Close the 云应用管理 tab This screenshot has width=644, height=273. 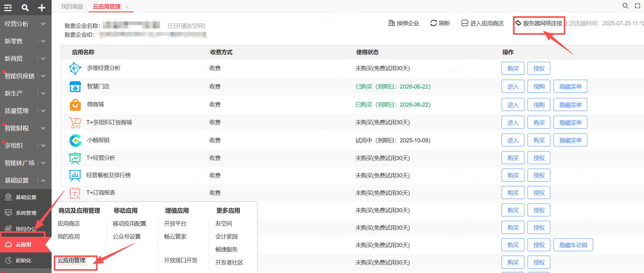(127, 7)
